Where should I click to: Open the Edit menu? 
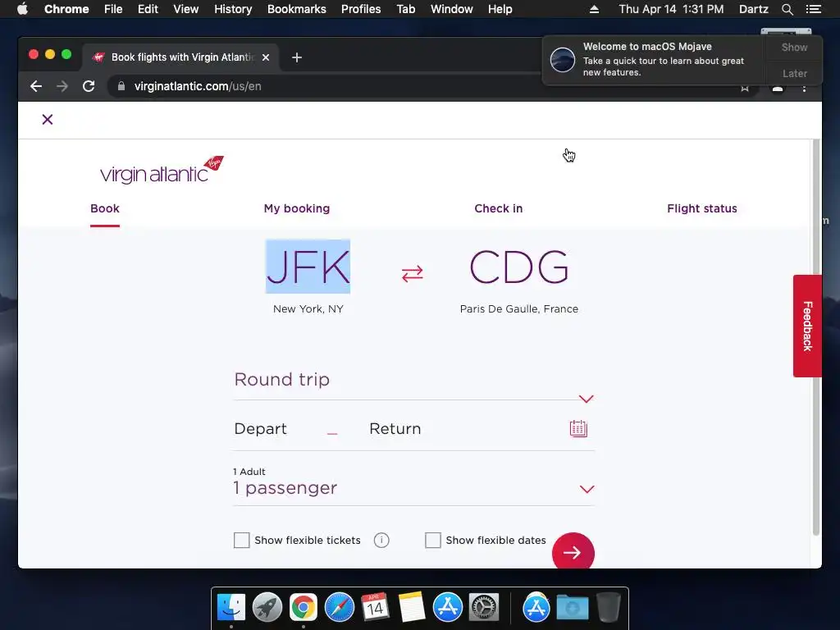pyautogui.click(x=148, y=9)
